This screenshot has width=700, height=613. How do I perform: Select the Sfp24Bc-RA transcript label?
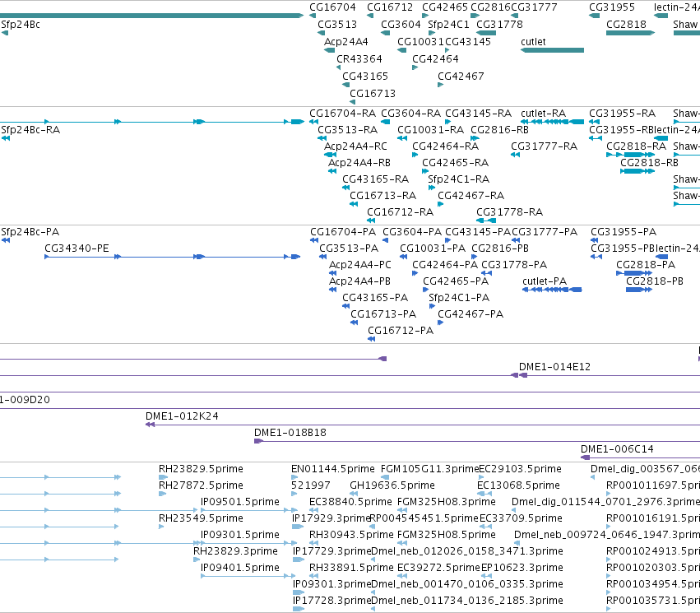click(30, 130)
